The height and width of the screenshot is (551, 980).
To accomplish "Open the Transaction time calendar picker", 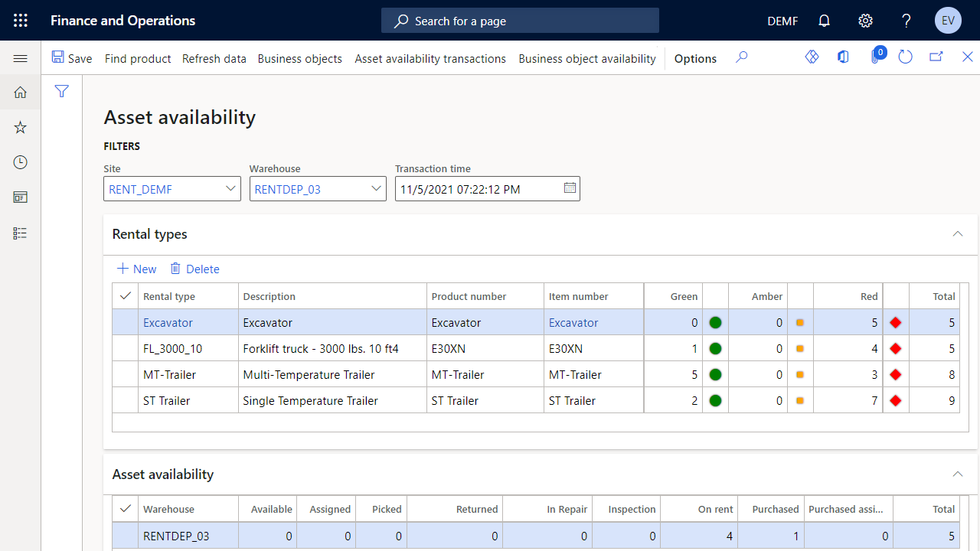I will pos(570,188).
